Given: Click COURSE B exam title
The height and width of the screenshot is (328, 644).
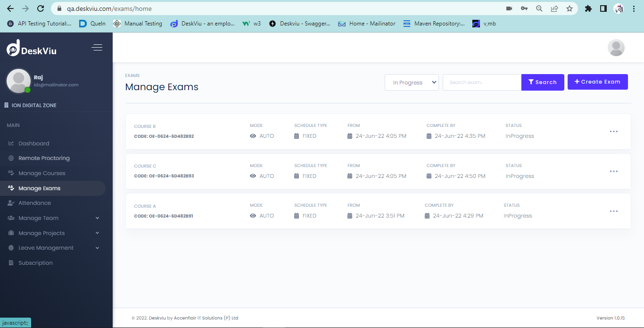Looking at the screenshot, I should click(145, 126).
